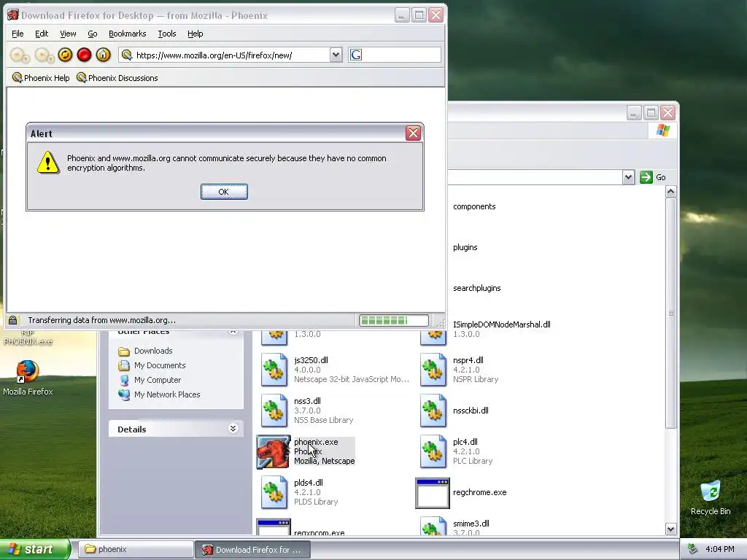747x560 pixels.
Task: Click Download Firefox taskbar button
Action: [x=253, y=550]
